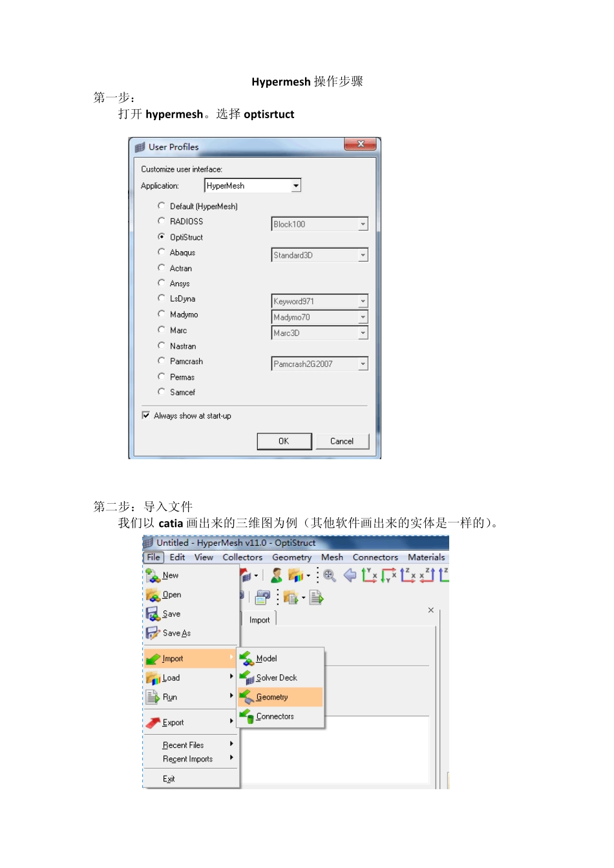Viewport: 614px width, 868px height.
Task: Click the Load folder icon
Action: click(x=153, y=678)
